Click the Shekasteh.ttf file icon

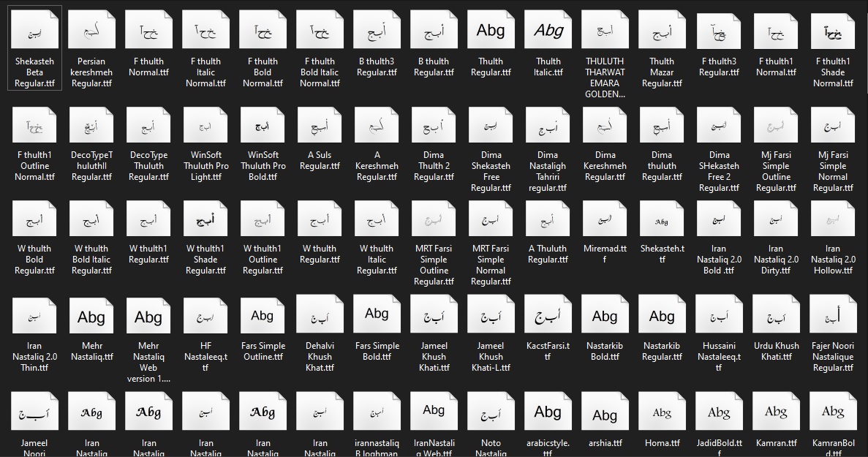(x=662, y=219)
